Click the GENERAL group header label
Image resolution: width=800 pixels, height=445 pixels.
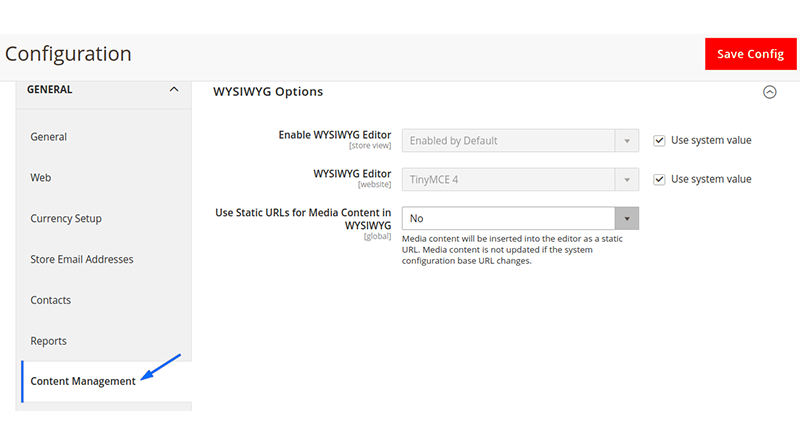[x=49, y=89]
